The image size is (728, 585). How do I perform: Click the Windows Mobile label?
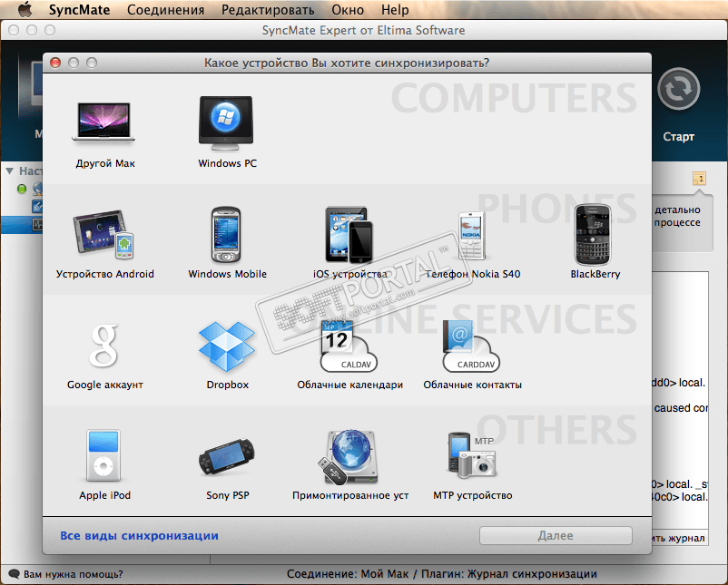pos(228,274)
